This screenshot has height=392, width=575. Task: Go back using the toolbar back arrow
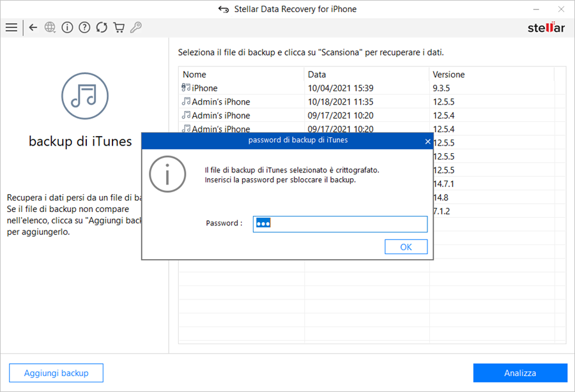(33, 27)
